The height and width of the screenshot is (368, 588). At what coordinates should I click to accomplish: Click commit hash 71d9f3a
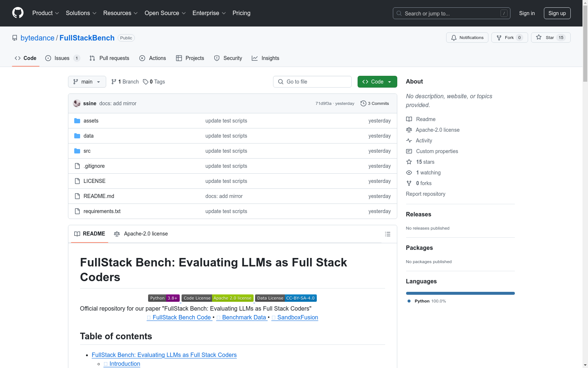(323, 103)
